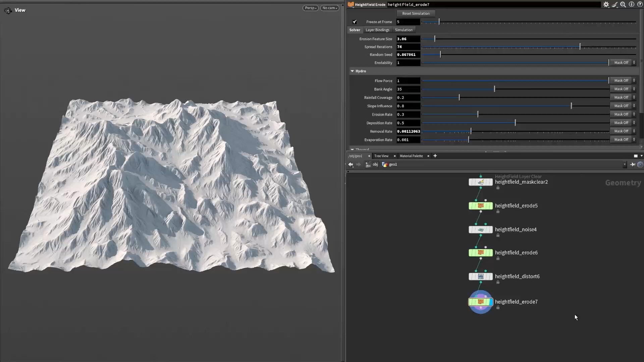
Task: Collapse the Hydro section
Action: coord(352,71)
